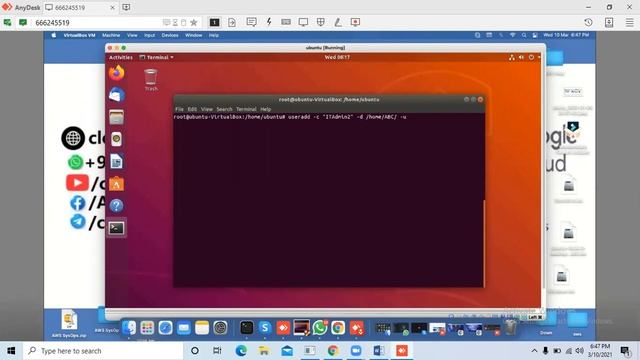Open the VirtualBox VM application menu
Viewport: 640px width, 360px height.
79,36
